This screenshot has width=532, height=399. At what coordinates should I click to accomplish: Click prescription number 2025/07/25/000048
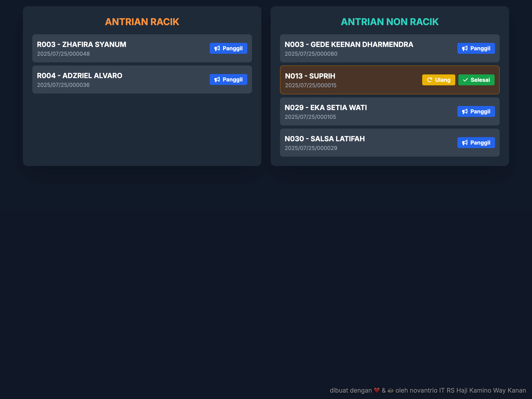tap(63, 54)
